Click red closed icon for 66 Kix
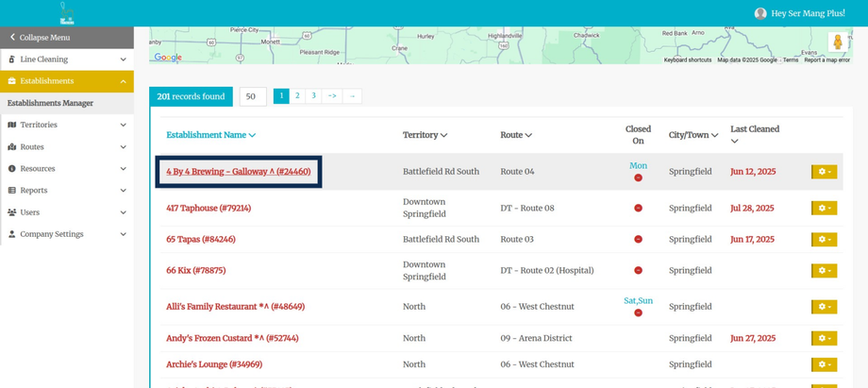The image size is (868, 388). pyautogui.click(x=639, y=271)
